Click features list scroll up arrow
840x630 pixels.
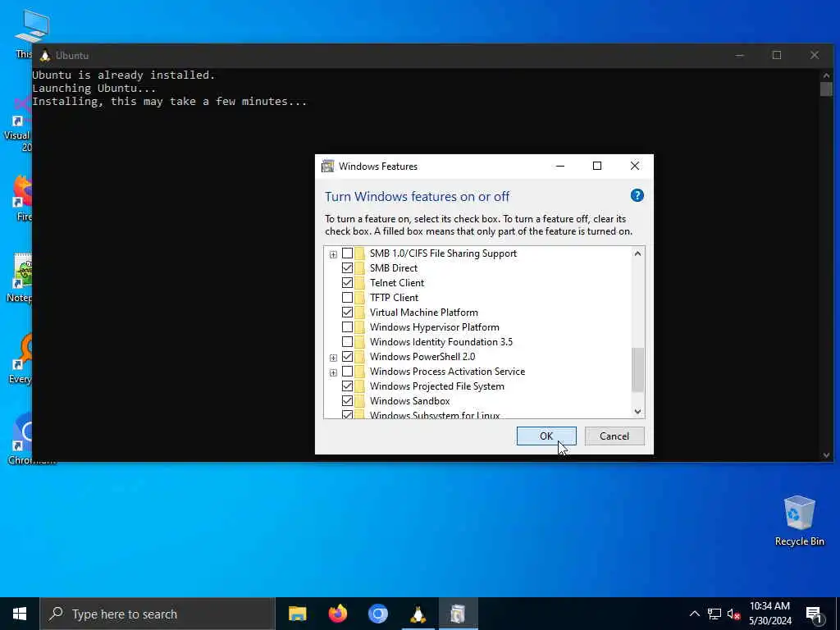click(x=637, y=253)
